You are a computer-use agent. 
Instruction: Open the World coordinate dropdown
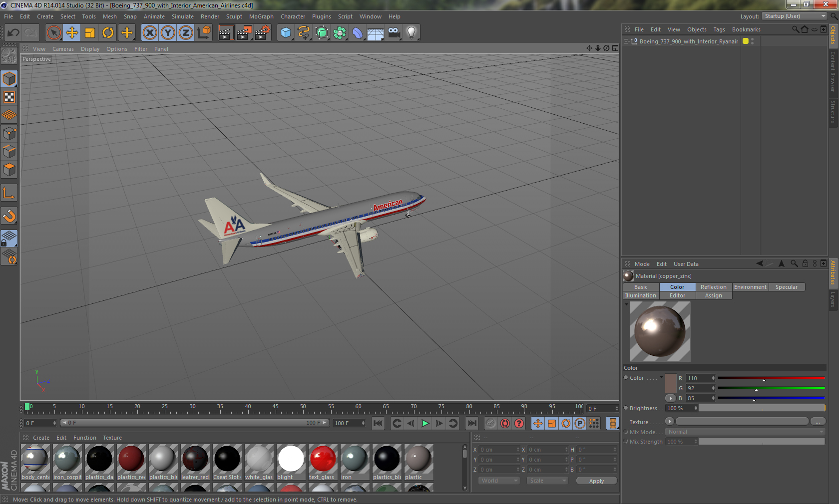click(499, 481)
